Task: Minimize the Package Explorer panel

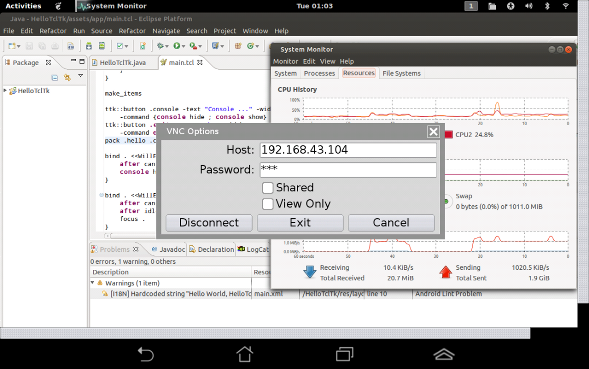Action: (x=73, y=61)
